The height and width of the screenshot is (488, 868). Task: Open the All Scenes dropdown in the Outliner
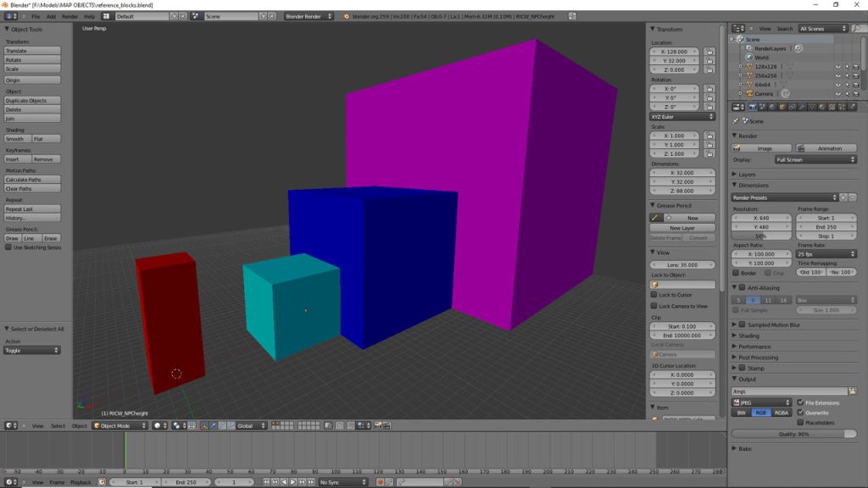[824, 28]
